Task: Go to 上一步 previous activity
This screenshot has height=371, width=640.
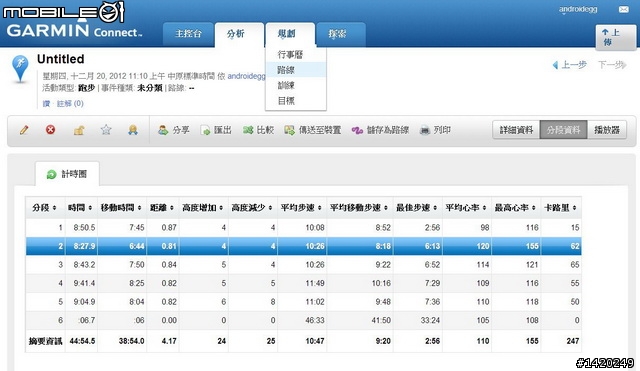Action: pyautogui.click(x=570, y=64)
